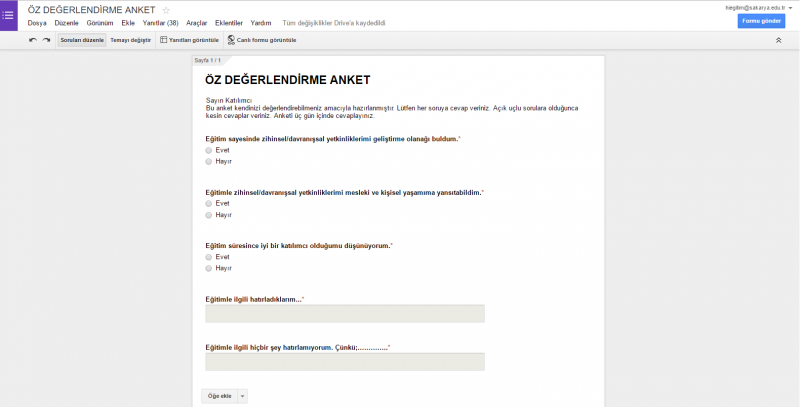Click the Eğitimle ilgili hatırladıklarım text field
The width and height of the screenshot is (800, 407).
pyautogui.click(x=344, y=314)
